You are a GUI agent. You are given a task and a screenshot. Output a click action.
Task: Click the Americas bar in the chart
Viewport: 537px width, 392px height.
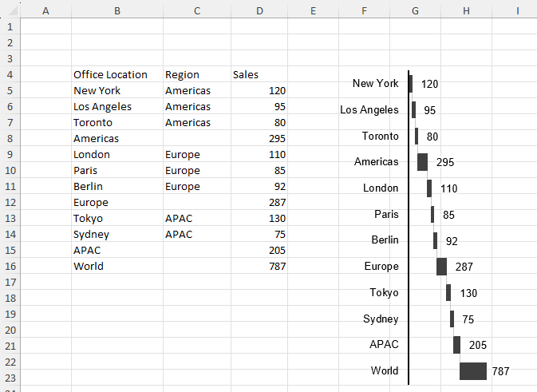click(422, 162)
